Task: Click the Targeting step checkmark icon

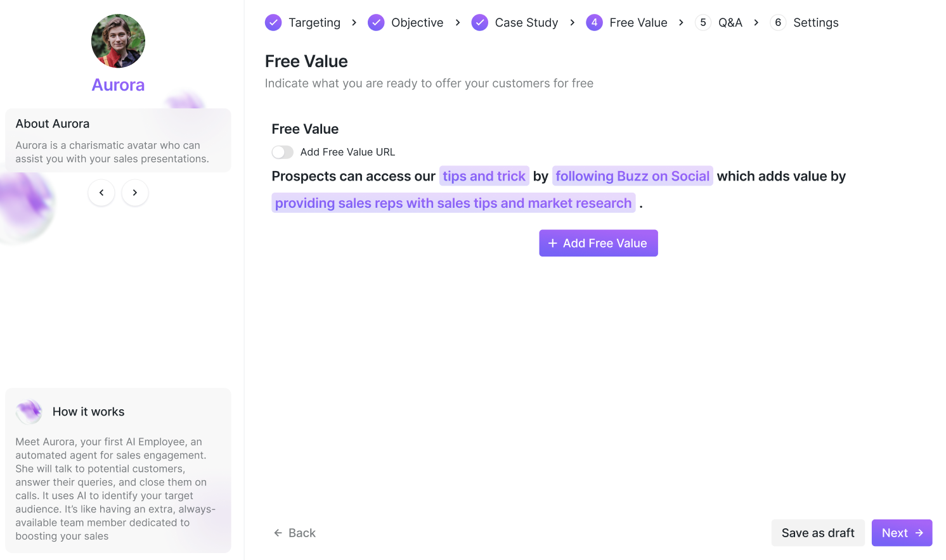Action: [x=273, y=23]
